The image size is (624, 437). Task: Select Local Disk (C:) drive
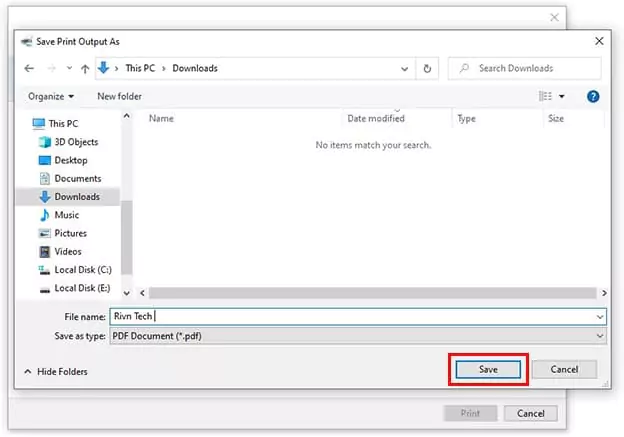[80, 270]
